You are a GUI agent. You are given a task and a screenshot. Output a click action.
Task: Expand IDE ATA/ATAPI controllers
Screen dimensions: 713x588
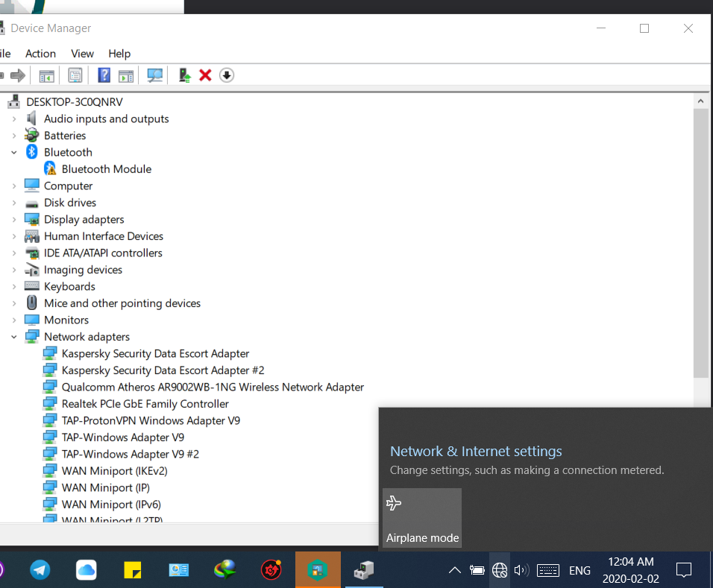pos(14,253)
